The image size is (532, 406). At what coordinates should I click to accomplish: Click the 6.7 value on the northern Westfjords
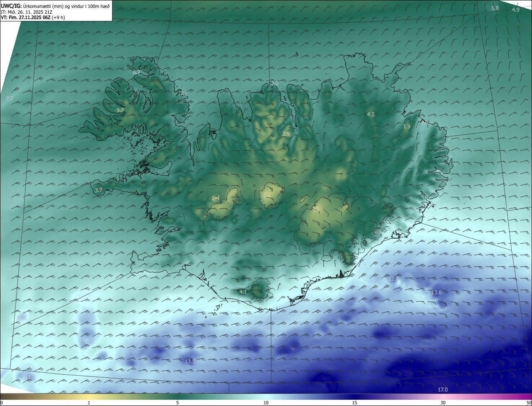137,73
